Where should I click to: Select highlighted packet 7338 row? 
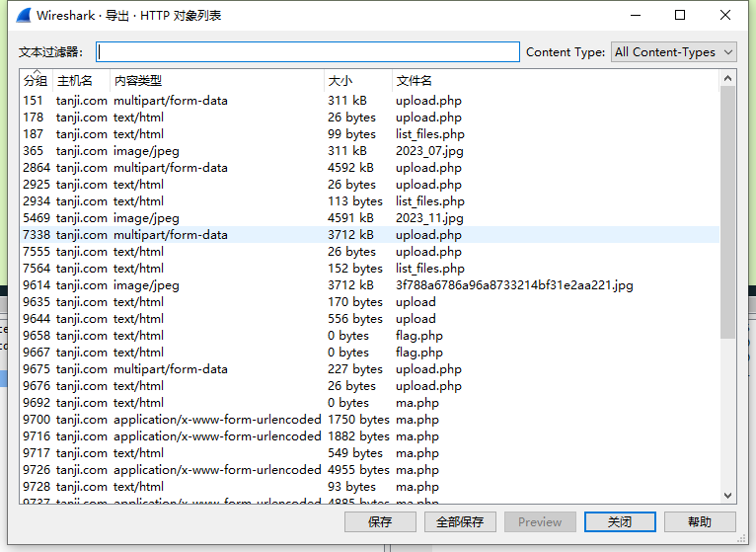click(x=370, y=235)
